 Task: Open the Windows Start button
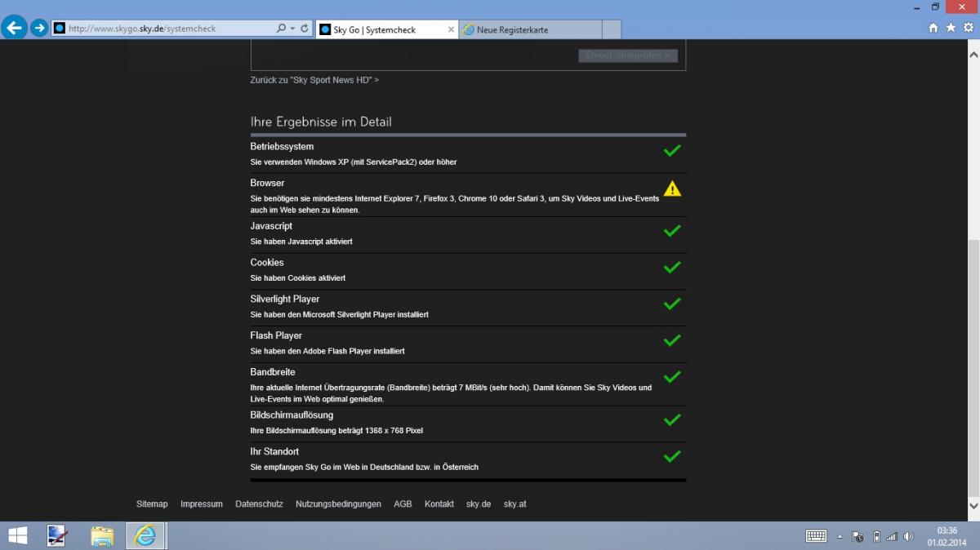pyautogui.click(x=17, y=535)
